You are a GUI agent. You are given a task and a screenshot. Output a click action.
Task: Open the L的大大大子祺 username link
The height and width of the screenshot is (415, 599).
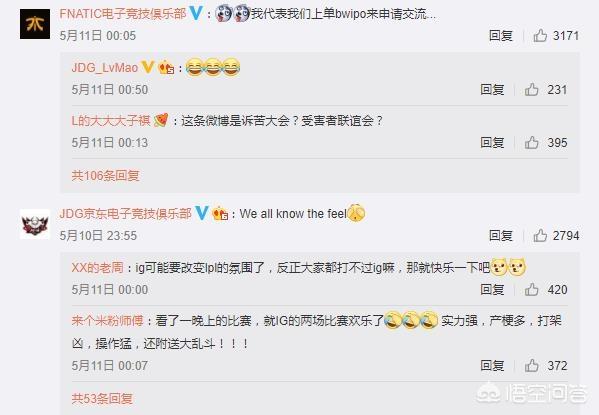[111, 121]
